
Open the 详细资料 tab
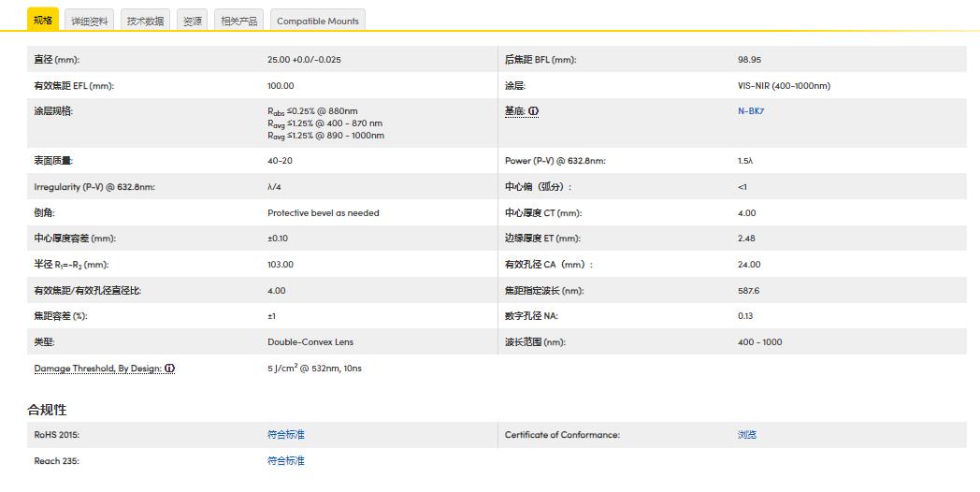click(90, 21)
